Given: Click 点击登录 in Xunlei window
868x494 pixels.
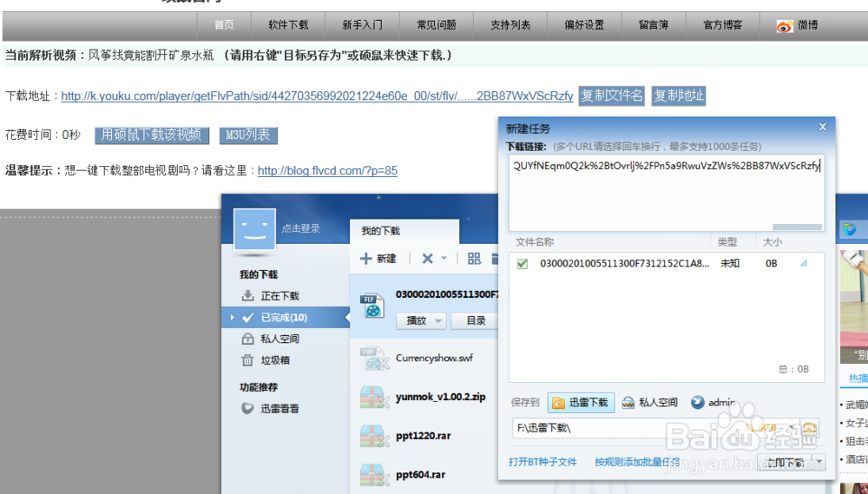Looking at the screenshot, I should coord(300,228).
